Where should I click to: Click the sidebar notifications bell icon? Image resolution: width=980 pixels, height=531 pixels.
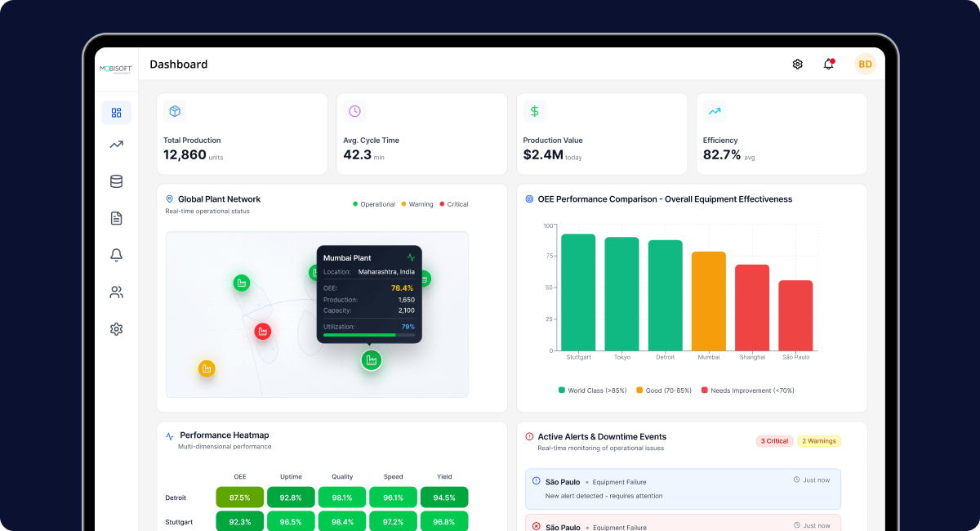(115, 255)
